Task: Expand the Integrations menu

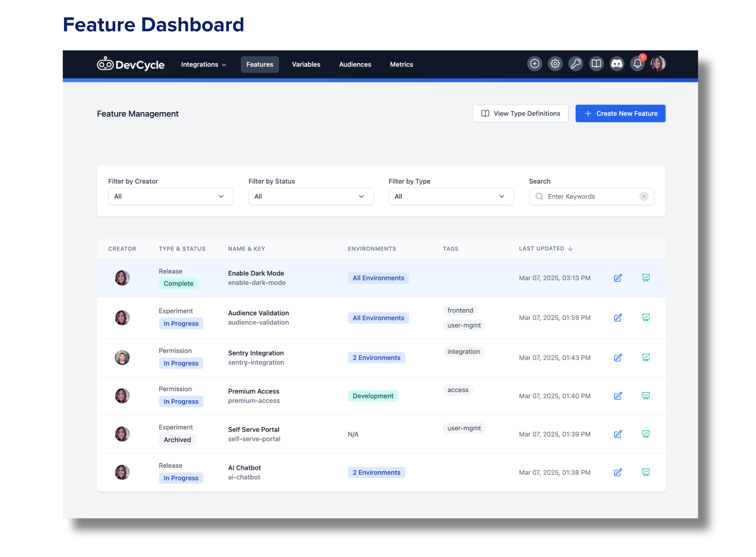Action: tap(204, 65)
